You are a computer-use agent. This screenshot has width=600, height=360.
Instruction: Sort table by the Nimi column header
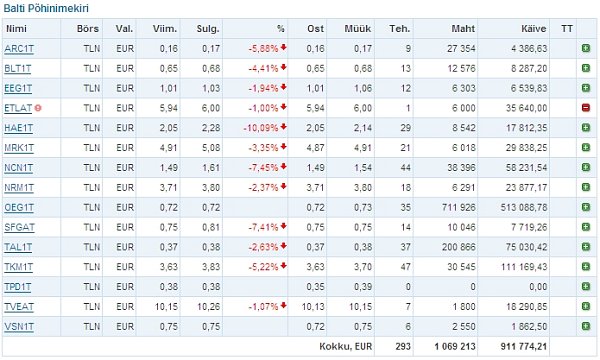click(16, 29)
